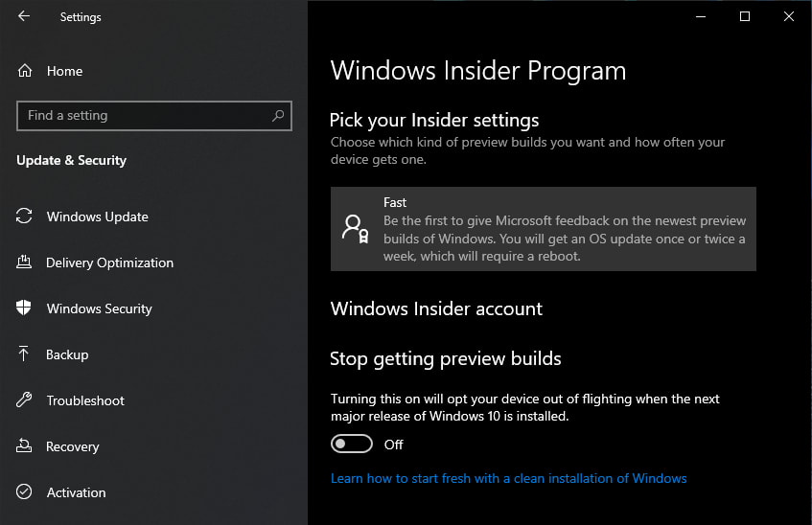This screenshot has height=525, width=812.
Task: Maximize the Settings window
Action: tap(745, 16)
